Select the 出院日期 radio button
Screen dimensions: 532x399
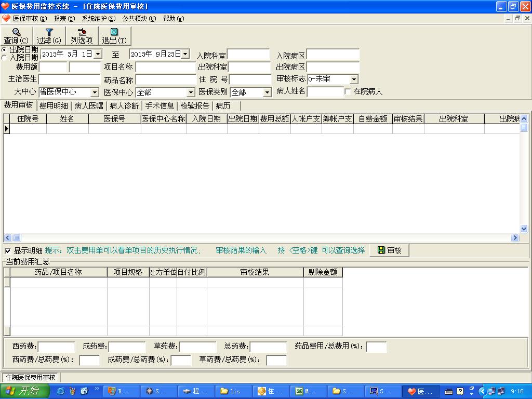[x=4, y=50]
